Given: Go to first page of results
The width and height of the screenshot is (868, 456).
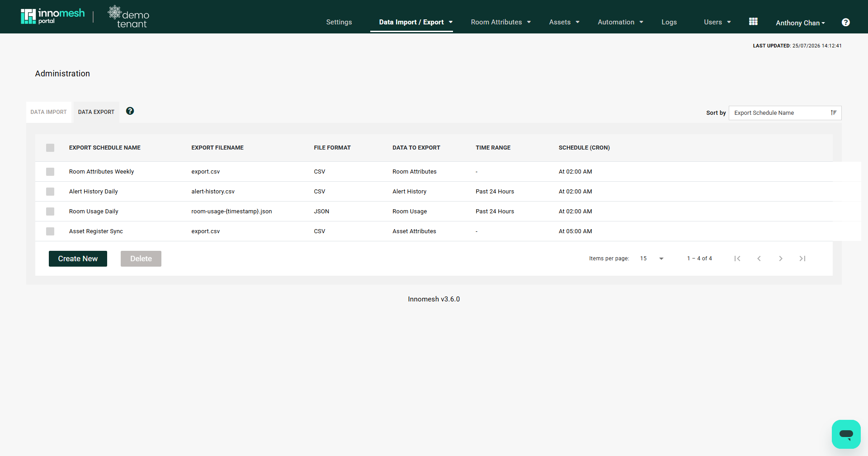Looking at the screenshot, I should [737, 259].
